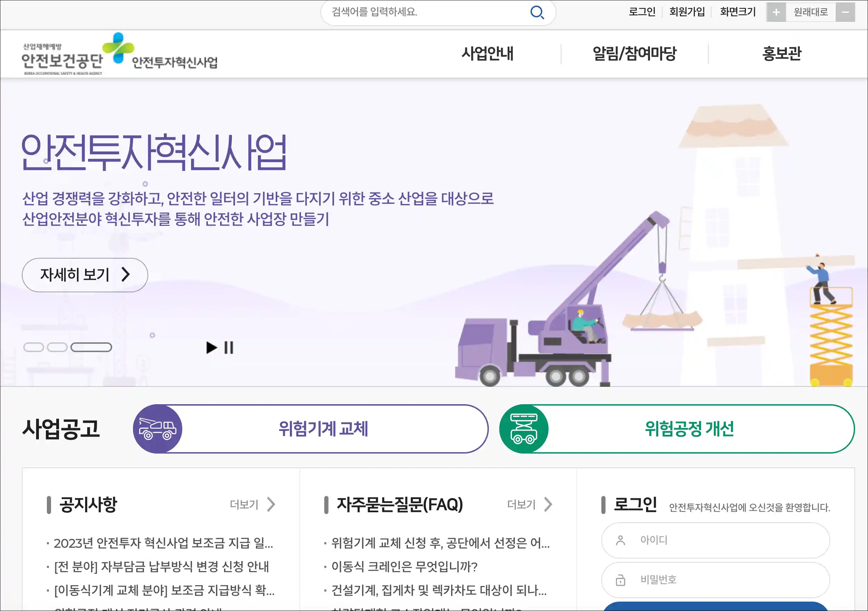Viewport: 868px width, 611px height.
Task: Click the 회원가입 link
Action: click(687, 12)
